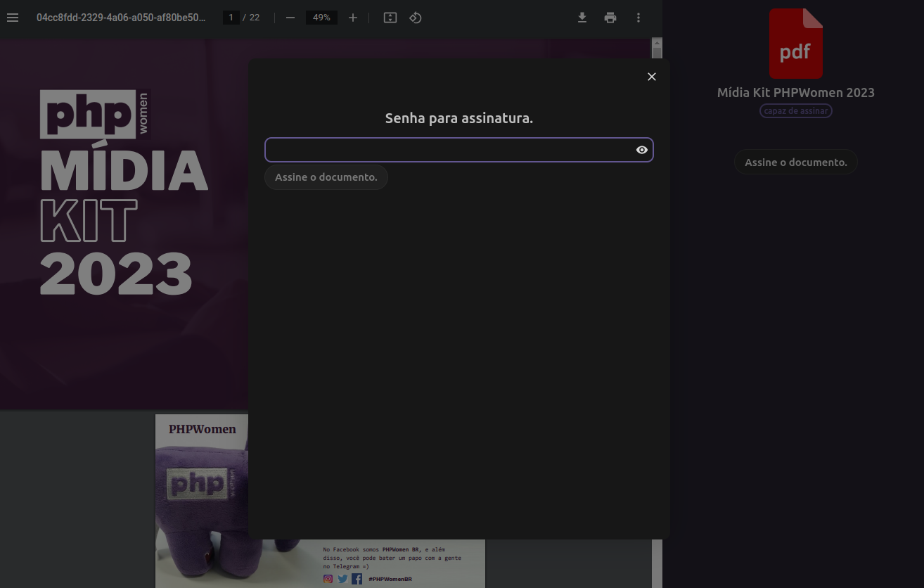The height and width of the screenshot is (588, 924).
Task: Click the PDF page number field
Action: (231, 18)
